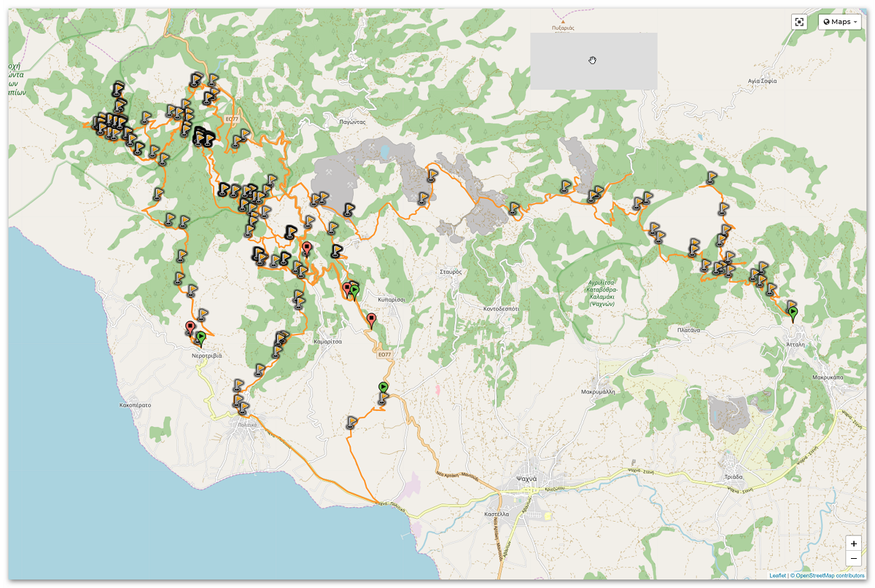Viewport: 875px width, 588px height.
Task: Select southernmost green start marker below EO77
Action: [x=384, y=388]
